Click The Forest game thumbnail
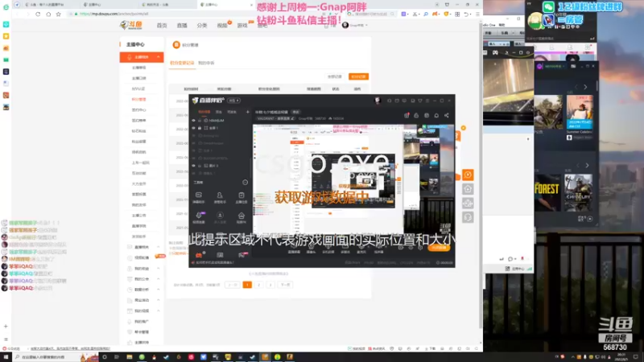This screenshot has width=644, height=362. coord(547,193)
